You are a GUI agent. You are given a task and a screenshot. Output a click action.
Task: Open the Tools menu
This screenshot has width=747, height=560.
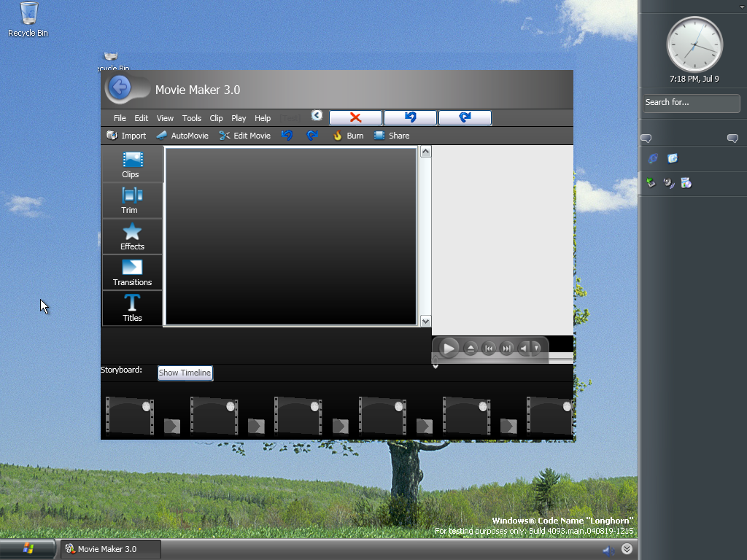[192, 118]
